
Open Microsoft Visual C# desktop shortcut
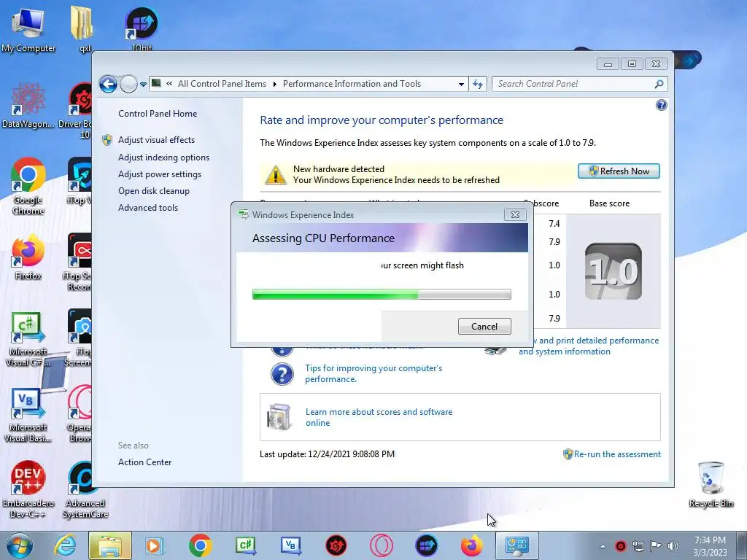[27, 339]
